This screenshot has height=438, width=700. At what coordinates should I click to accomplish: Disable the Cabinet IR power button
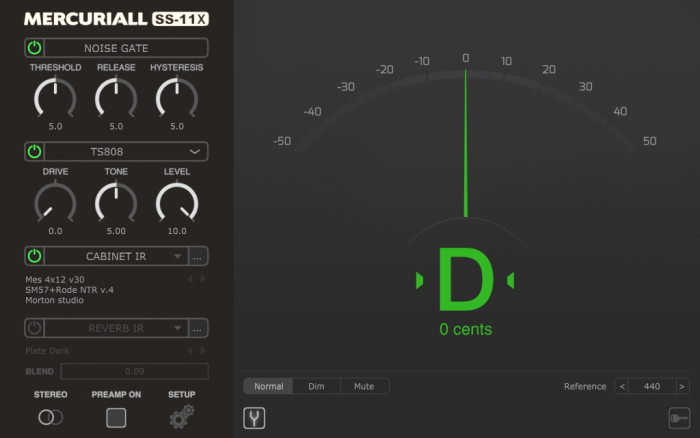point(34,256)
